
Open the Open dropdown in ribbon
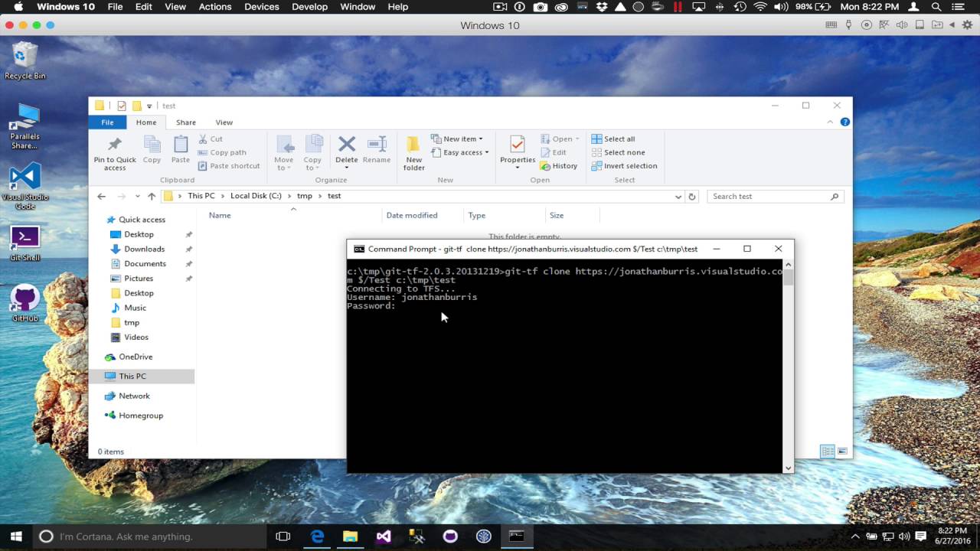[560, 139]
